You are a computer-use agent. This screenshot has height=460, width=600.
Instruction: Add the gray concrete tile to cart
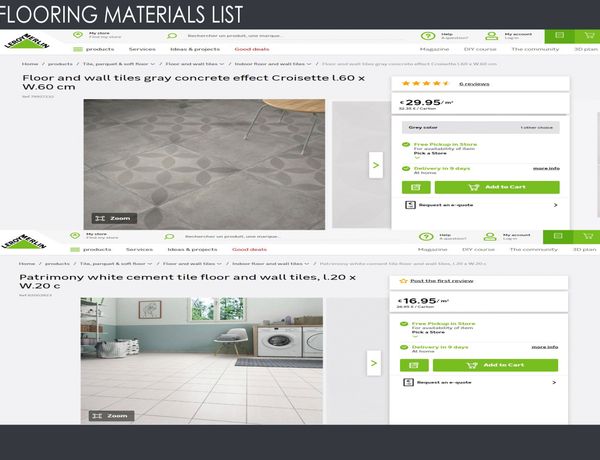tap(497, 187)
